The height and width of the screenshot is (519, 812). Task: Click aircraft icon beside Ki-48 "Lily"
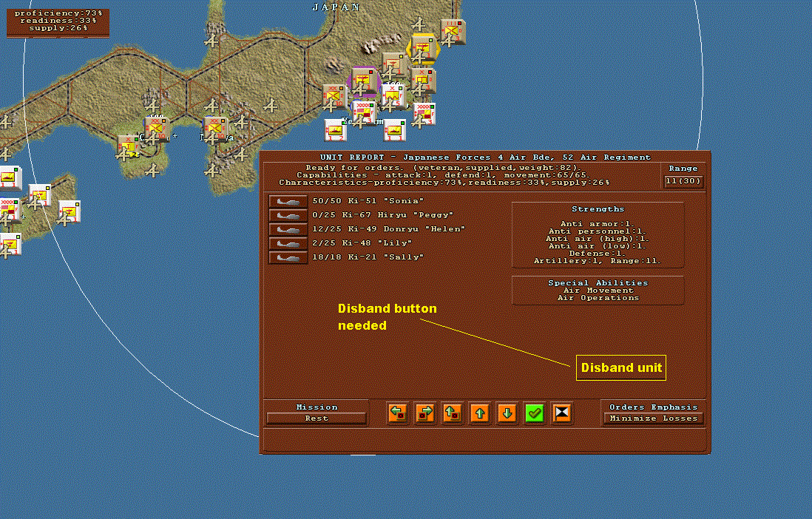[x=288, y=243]
